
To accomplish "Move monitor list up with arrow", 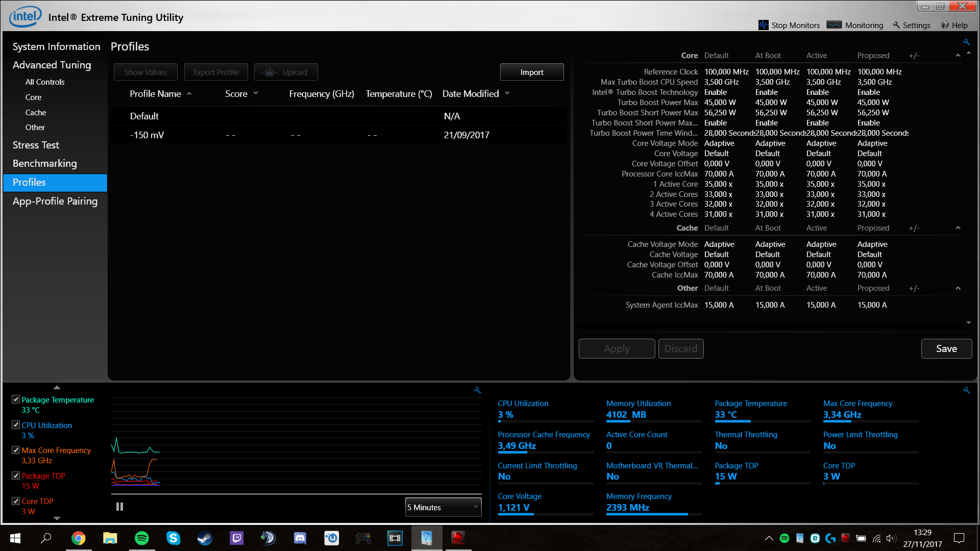I will (x=57, y=387).
